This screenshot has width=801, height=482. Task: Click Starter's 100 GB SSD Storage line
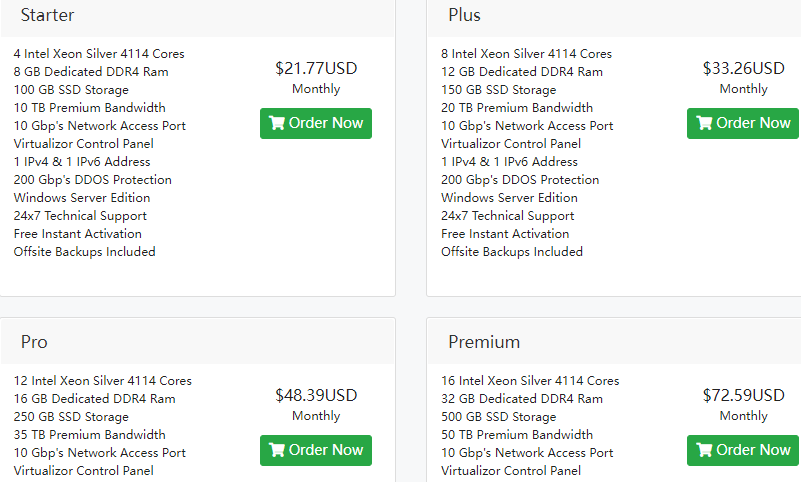tap(71, 90)
